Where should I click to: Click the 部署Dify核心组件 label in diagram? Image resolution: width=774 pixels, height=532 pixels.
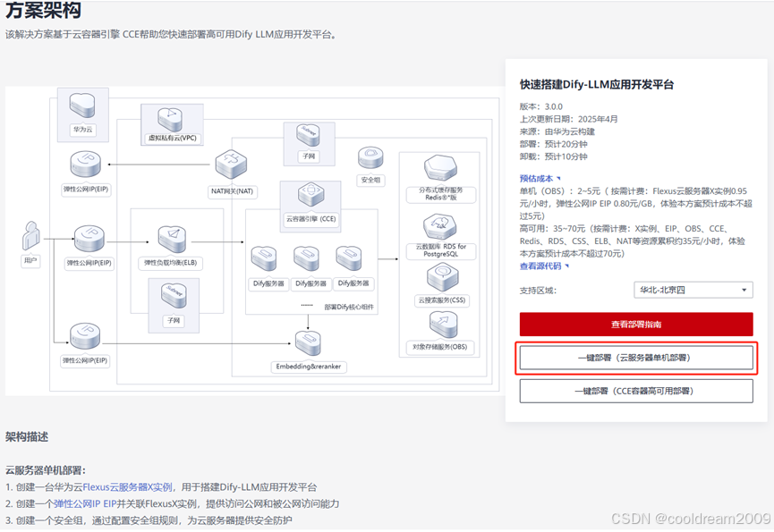(x=348, y=308)
